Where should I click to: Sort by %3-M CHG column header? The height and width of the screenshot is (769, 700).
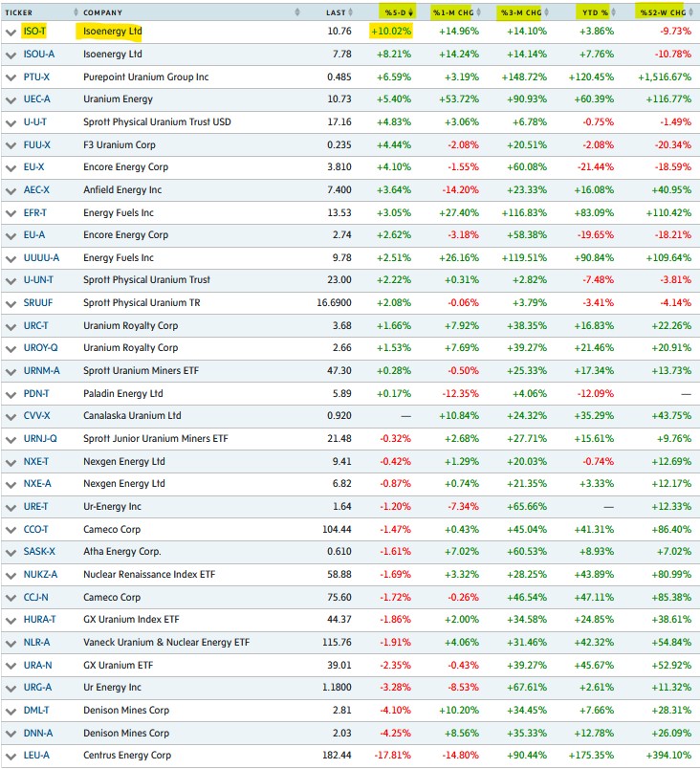point(520,12)
